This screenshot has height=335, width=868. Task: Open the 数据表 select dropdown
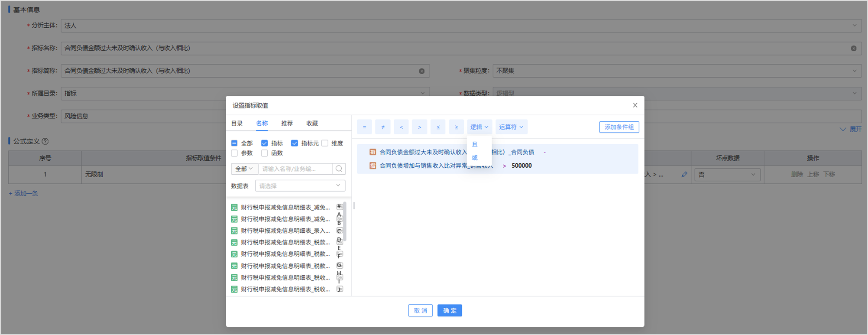pos(300,186)
